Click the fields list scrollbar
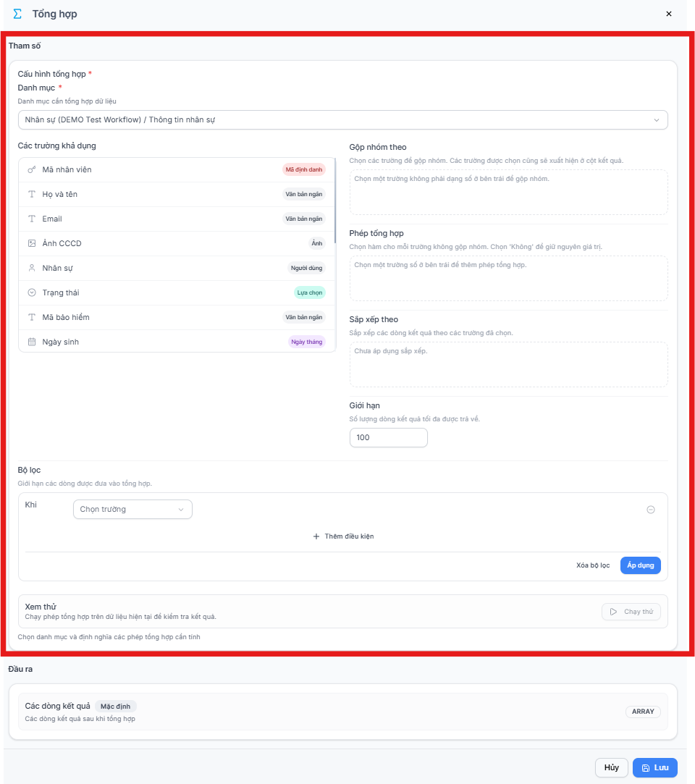This screenshot has height=784, width=695. click(334, 201)
